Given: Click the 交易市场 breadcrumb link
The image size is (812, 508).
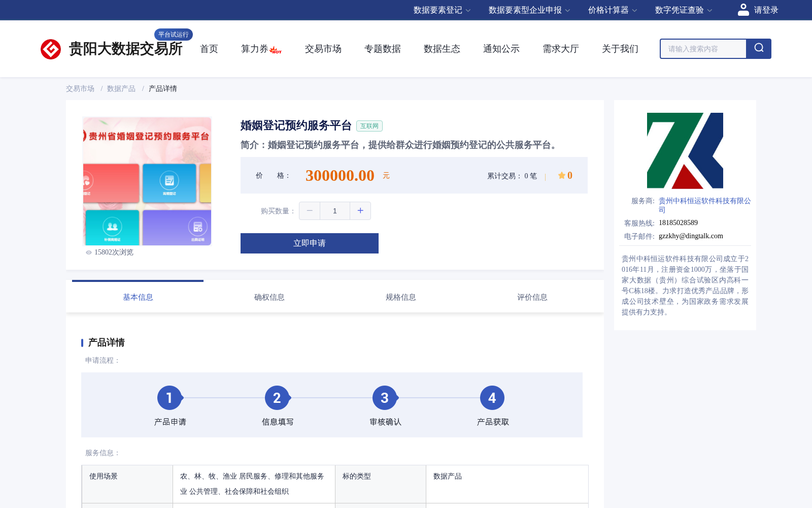Looking at the screenshot, I should (80, 89).
